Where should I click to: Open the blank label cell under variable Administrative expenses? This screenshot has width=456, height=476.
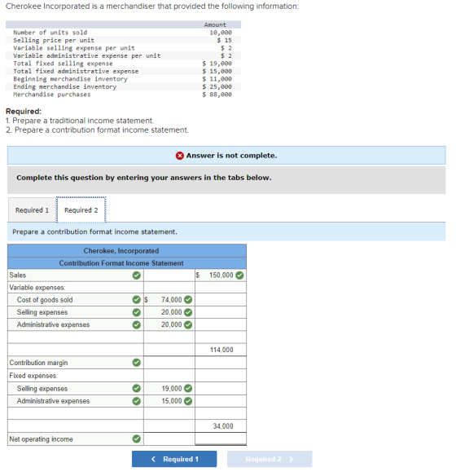click(x=76, y=337)
